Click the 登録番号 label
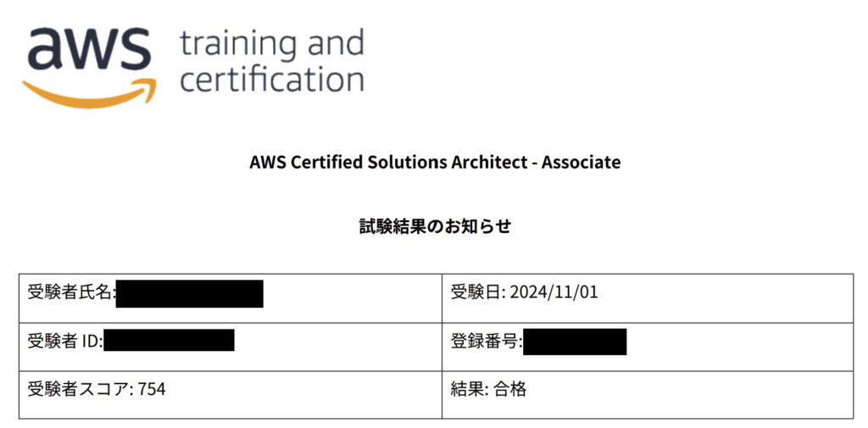The height and width of the screenshot is (428, 868). [x=485, y=342]
